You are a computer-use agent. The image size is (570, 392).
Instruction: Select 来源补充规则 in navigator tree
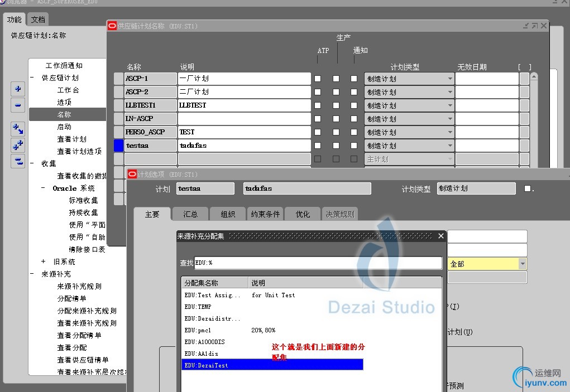[x=79, y=286]
